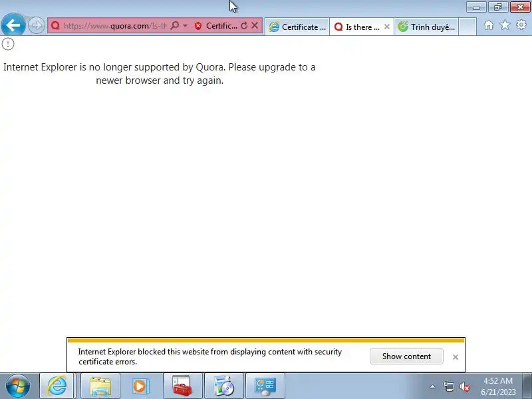Click the greyed Forward arrow button

point(36,25)
